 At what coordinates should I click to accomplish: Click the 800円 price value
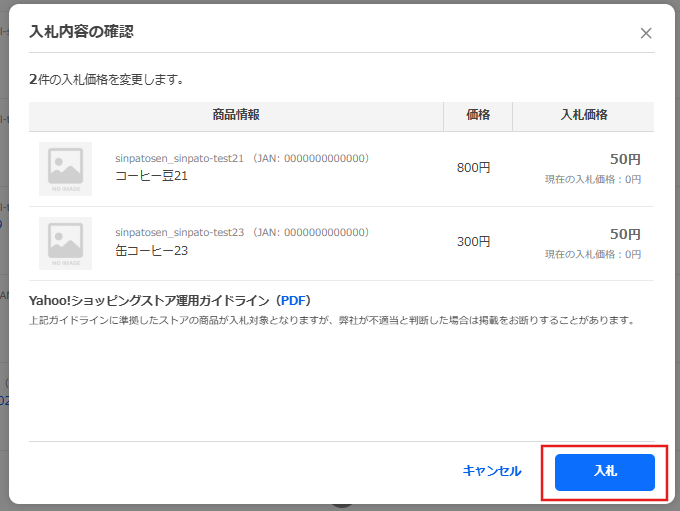473,168
